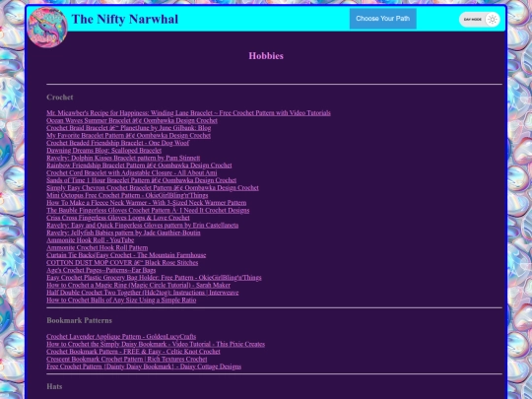Open Plastic Grocery Bag Holder link
Viewport: 532px width, 399px height.
tap(154, 278)
